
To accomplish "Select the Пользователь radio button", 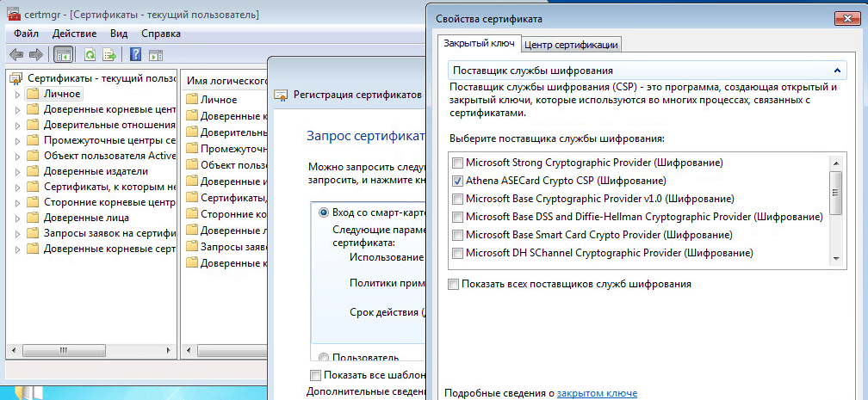I will click(x=324, y=357).
